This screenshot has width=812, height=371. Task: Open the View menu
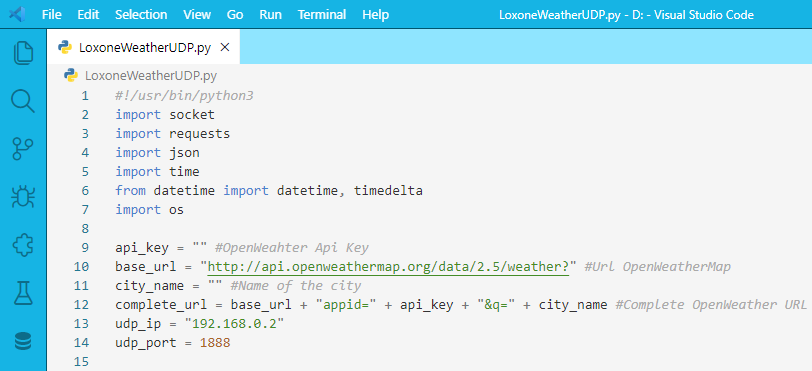197,15
